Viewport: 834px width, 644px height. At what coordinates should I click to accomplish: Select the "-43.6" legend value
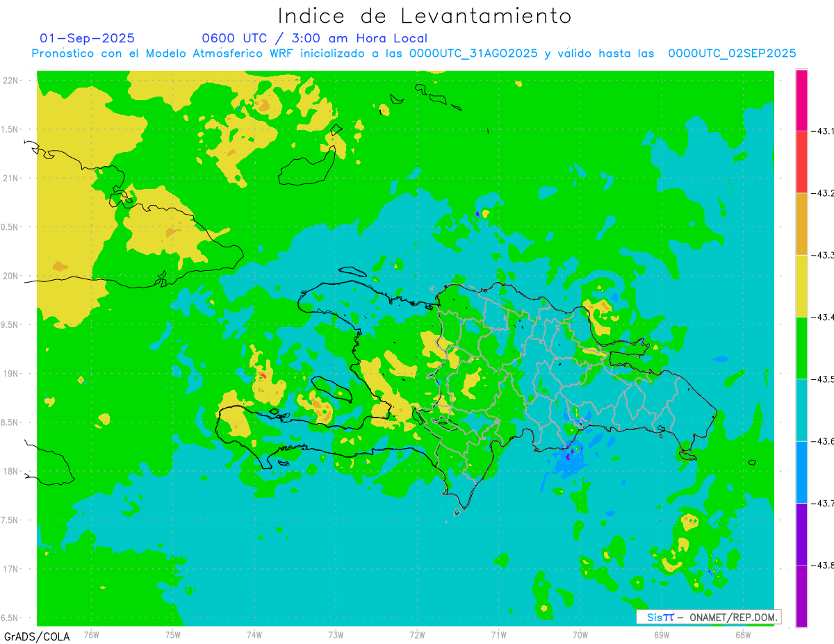coord(823,441)
